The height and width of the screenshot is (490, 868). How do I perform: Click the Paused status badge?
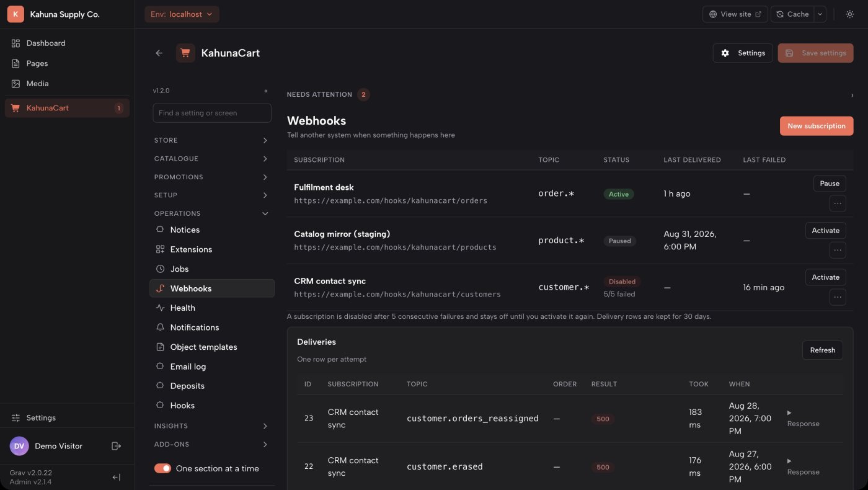(x=620, y=241)
